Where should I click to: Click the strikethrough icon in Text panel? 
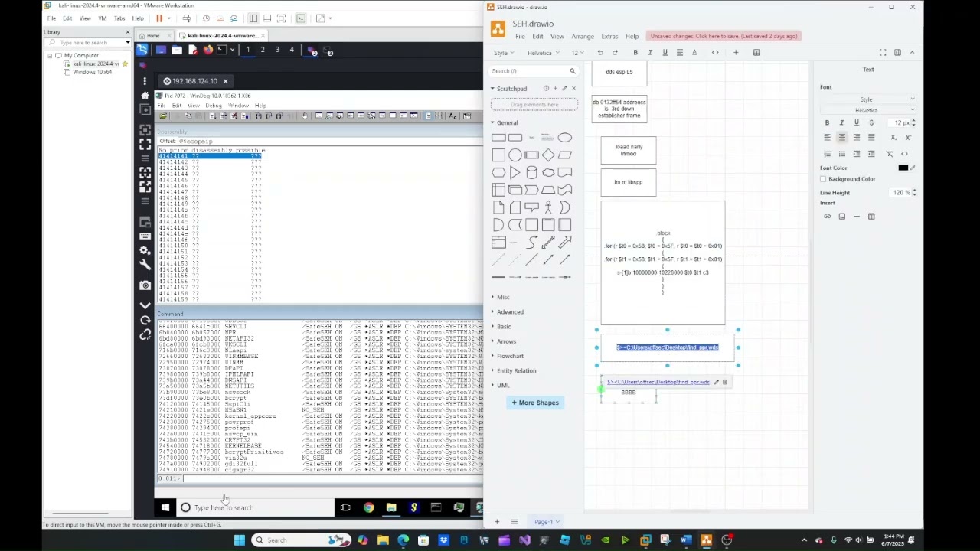point(871,122)
